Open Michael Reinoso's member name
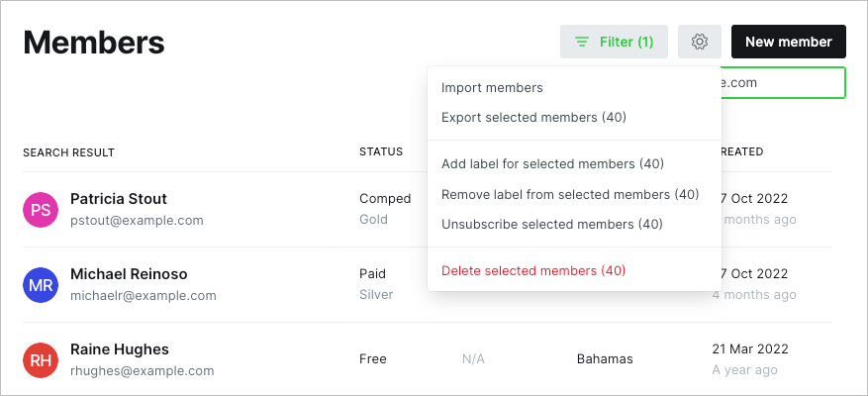The width and height of the screenshot is (868, 396). [x=129, y=274]
